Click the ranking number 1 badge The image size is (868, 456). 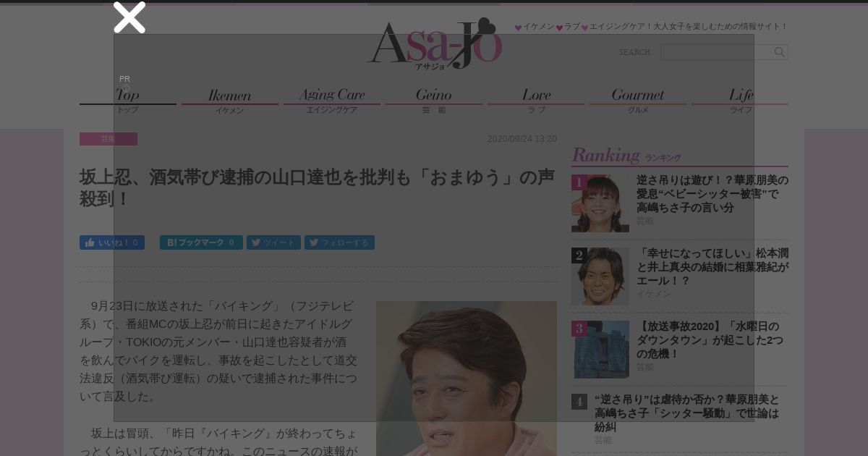click(x=579, y=182)
